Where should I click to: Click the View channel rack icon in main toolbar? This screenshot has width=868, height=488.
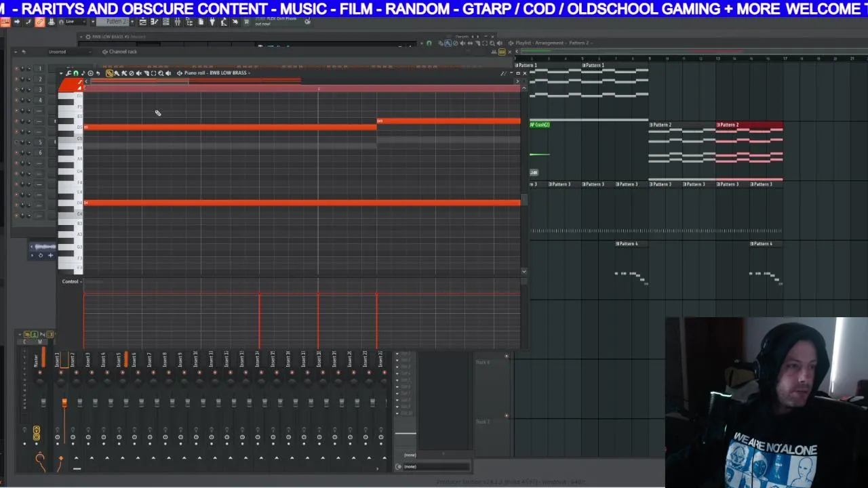(x=165, y=22)
